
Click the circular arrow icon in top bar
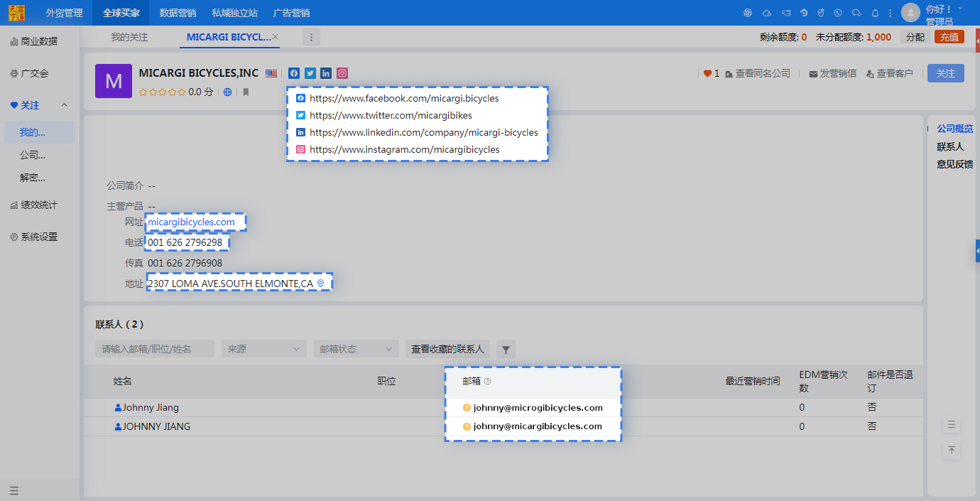click(803, 13)
